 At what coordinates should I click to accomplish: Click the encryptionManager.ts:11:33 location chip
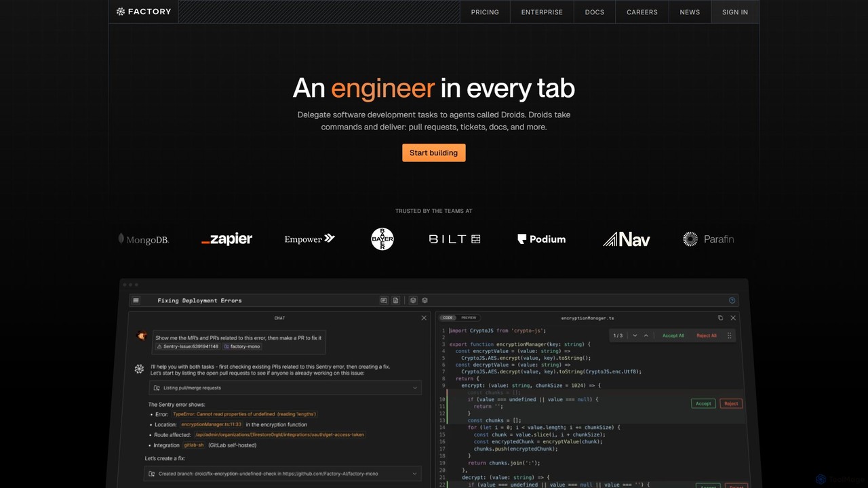(x=212, y=424)
